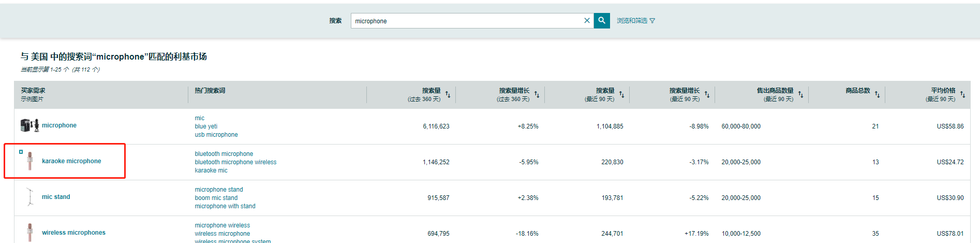
Task: Sort by 商品总数 column arrows
Action: [x=877, y=95]
